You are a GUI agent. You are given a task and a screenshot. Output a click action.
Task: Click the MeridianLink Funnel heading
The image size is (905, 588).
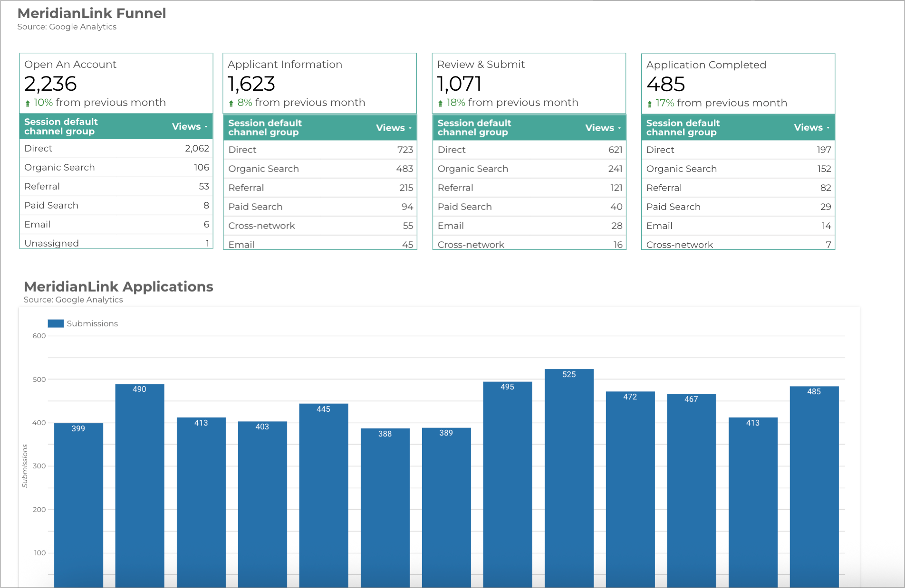(92, 13)
